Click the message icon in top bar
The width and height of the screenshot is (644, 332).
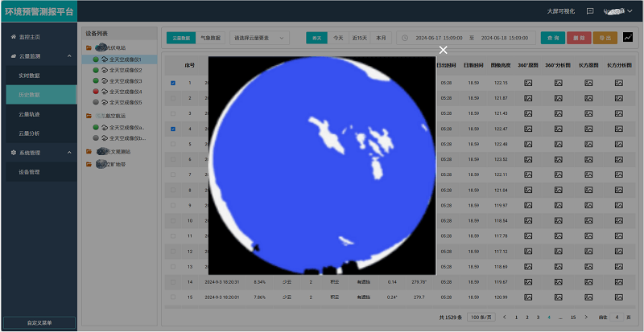(590, 11)
